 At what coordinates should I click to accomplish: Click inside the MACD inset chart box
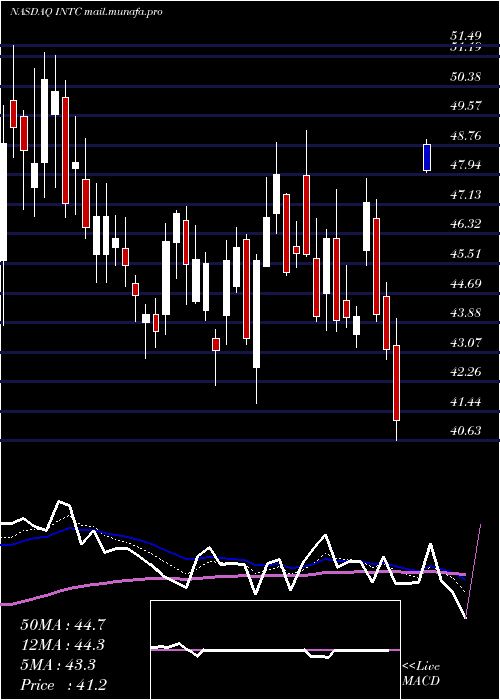(275, 650)
